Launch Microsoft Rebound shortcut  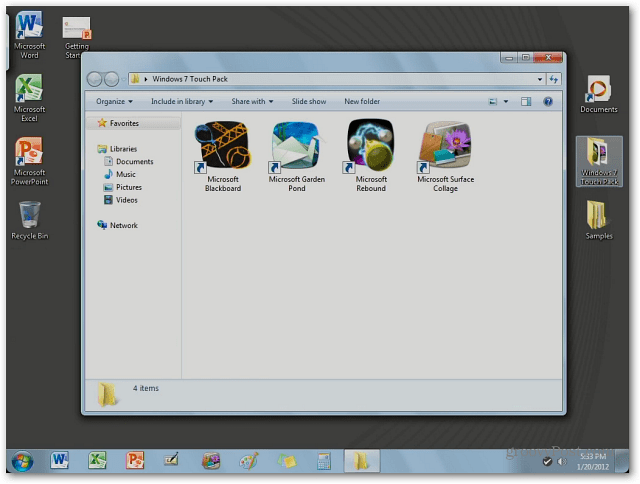(371, 156)
